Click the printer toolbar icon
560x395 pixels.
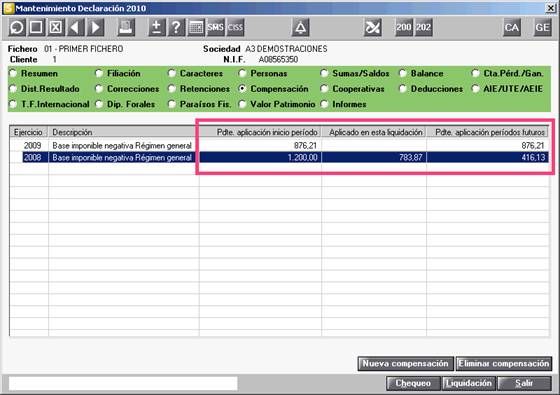(126, 28)
